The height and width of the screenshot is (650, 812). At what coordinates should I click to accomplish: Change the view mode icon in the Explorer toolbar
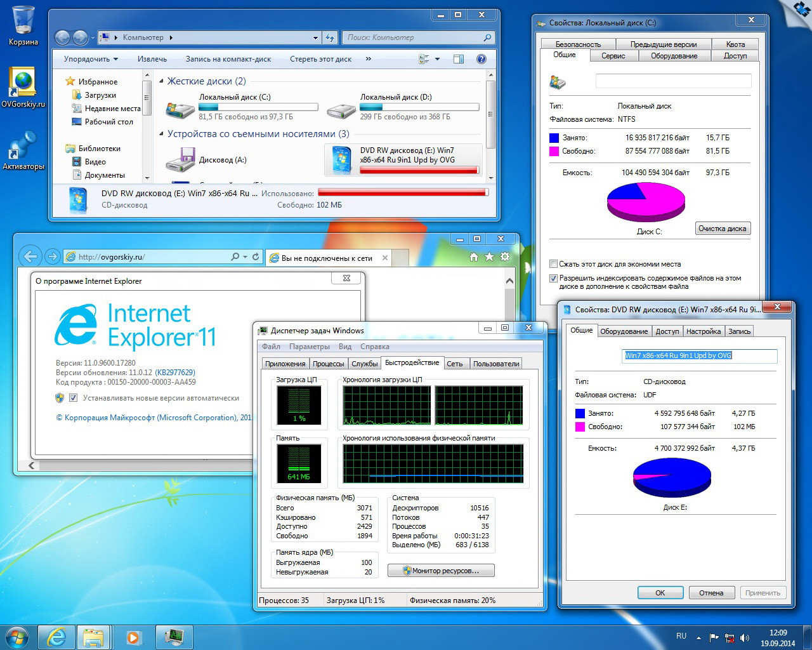click(424, 59)
